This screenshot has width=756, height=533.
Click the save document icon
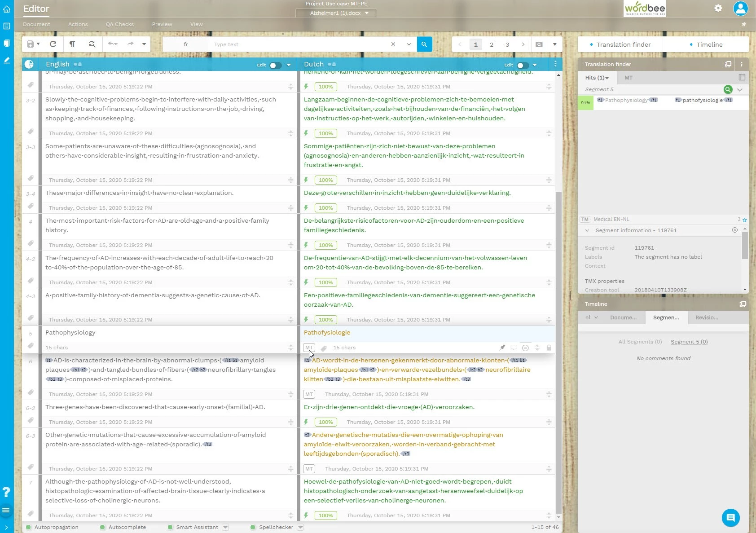[31, 44]
